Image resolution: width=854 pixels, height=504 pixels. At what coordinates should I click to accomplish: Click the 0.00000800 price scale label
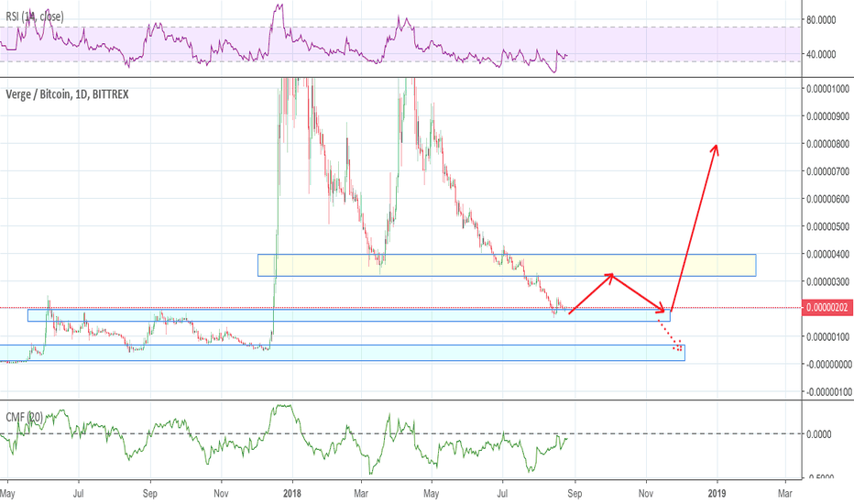point(827,144)
